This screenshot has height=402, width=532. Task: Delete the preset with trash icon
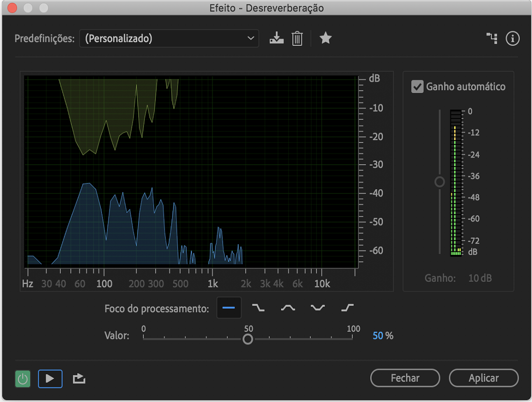297,38
